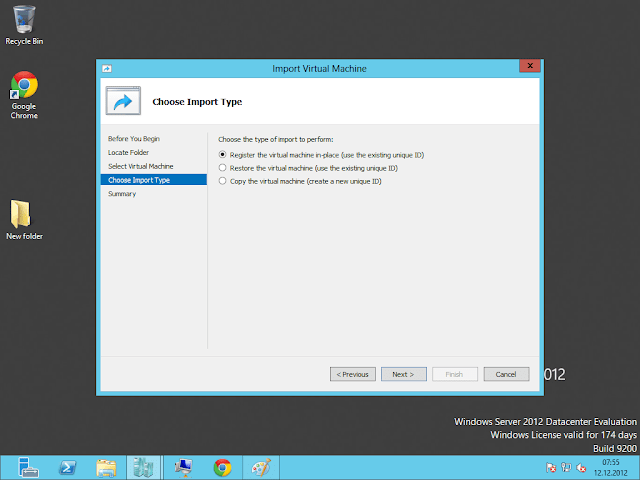Select Register the virtual machine in-place
The width and height of the screenshot is (640, 480).
click(223, 155)
